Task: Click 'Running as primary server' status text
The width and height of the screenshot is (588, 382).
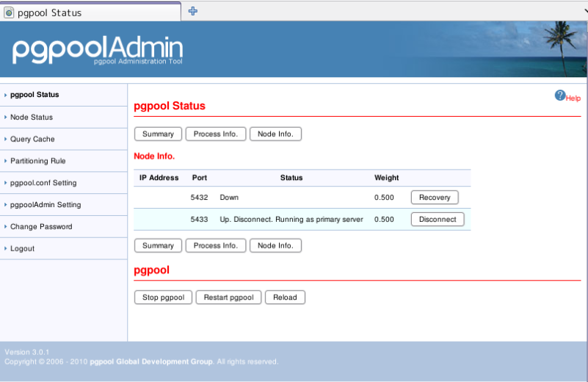Action: click(x=319, y=219)
